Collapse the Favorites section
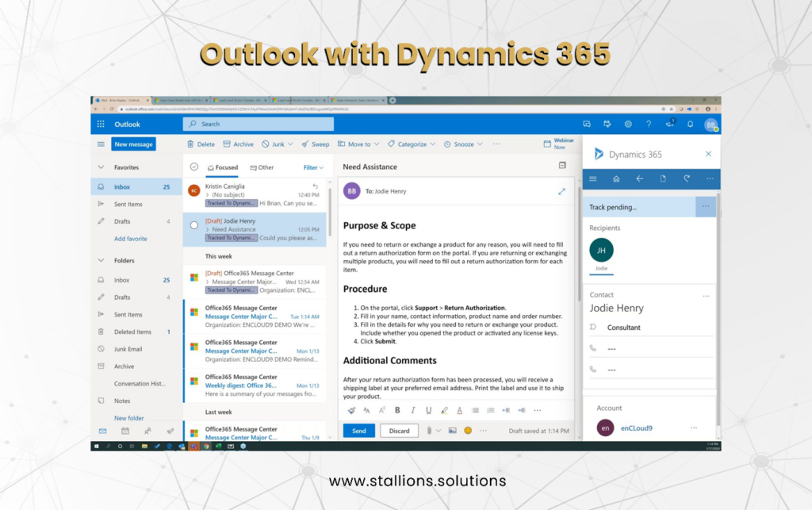Viewport: 812px width, 510px height. pyautogui.click(x=101, y=167)
